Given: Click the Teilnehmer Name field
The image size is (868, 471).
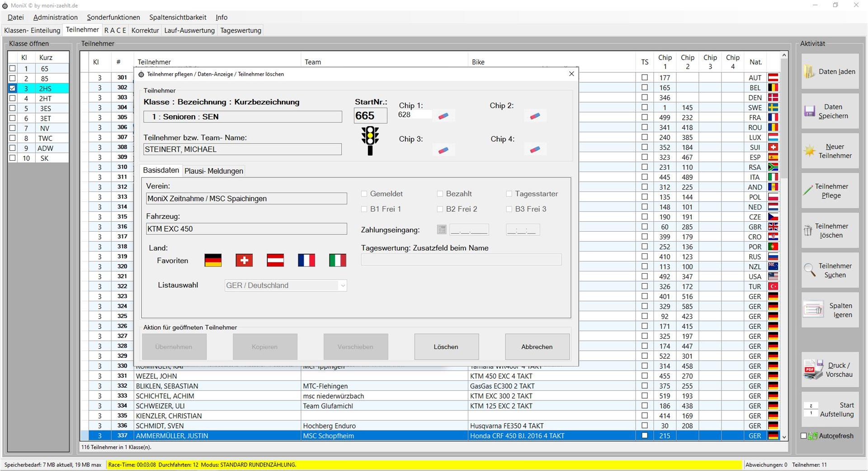Looking at the screenshot, I should point(242,149).
